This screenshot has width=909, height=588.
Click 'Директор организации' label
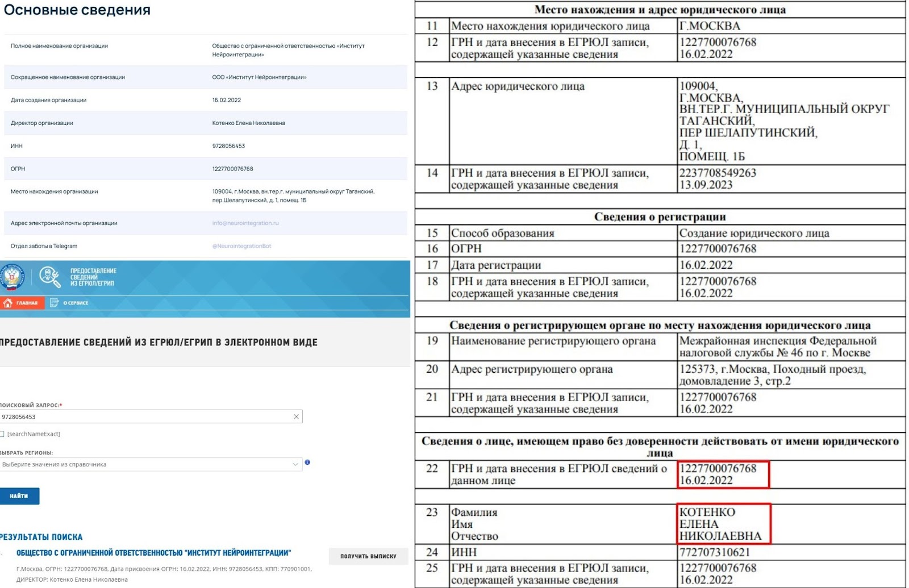[41, 123]
